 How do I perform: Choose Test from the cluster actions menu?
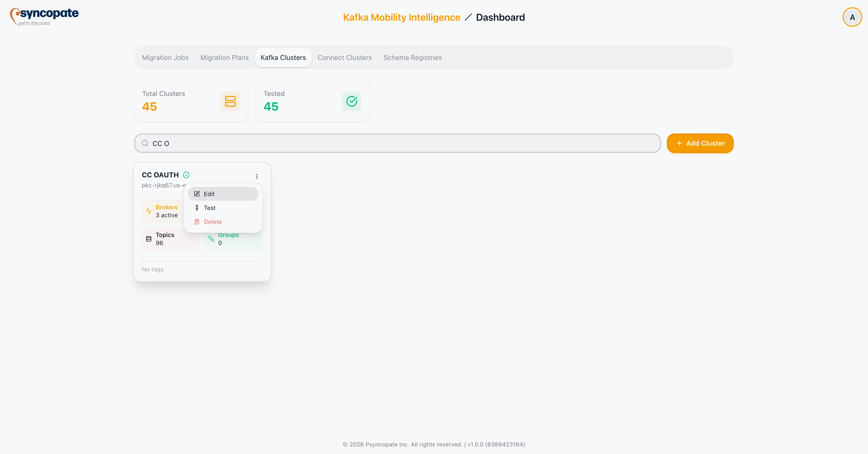tap(209, 208)
